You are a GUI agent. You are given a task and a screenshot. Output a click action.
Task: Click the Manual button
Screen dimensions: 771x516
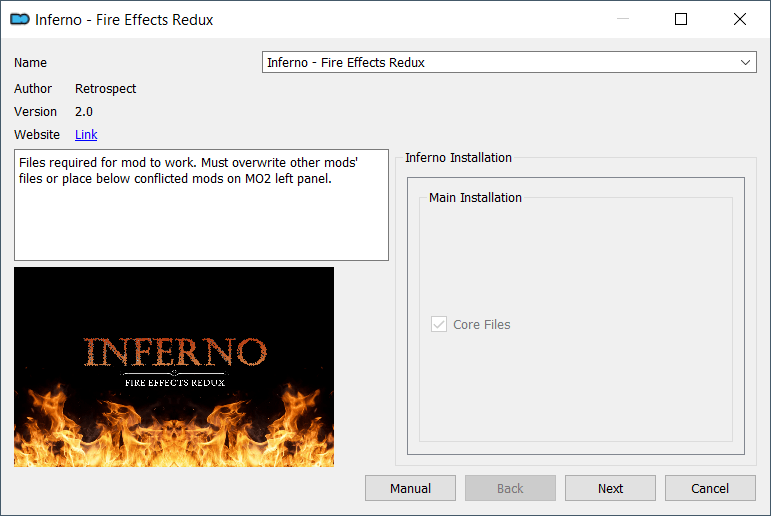(x=410, y=488)
